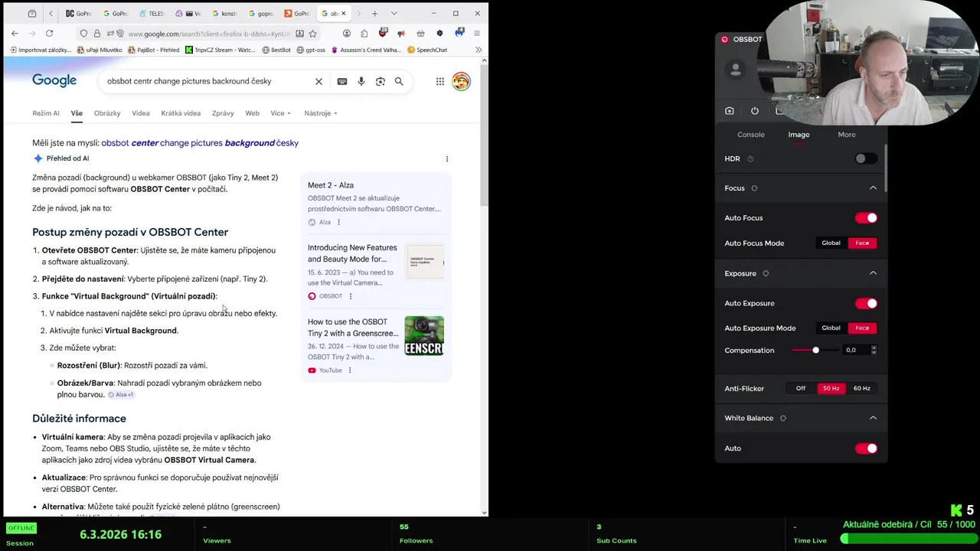
Task: Open Google account avatar
Action: (x=461, y=81)
